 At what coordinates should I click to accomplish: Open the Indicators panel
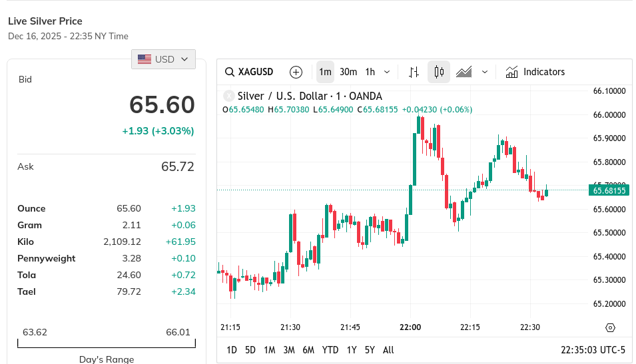point(535,72)
